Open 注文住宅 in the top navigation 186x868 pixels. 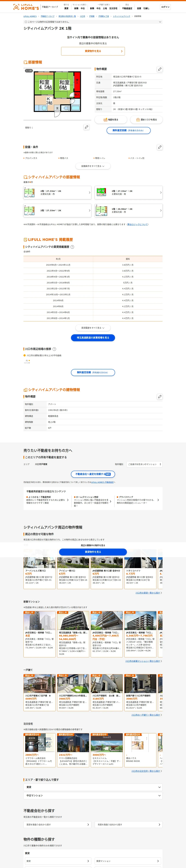coord(113,8)
